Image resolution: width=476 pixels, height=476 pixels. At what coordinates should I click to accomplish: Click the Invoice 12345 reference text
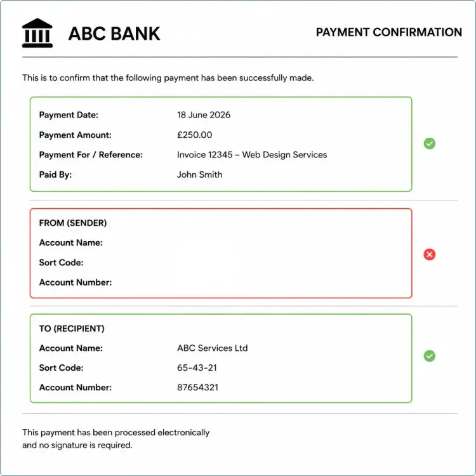point(252,155)
